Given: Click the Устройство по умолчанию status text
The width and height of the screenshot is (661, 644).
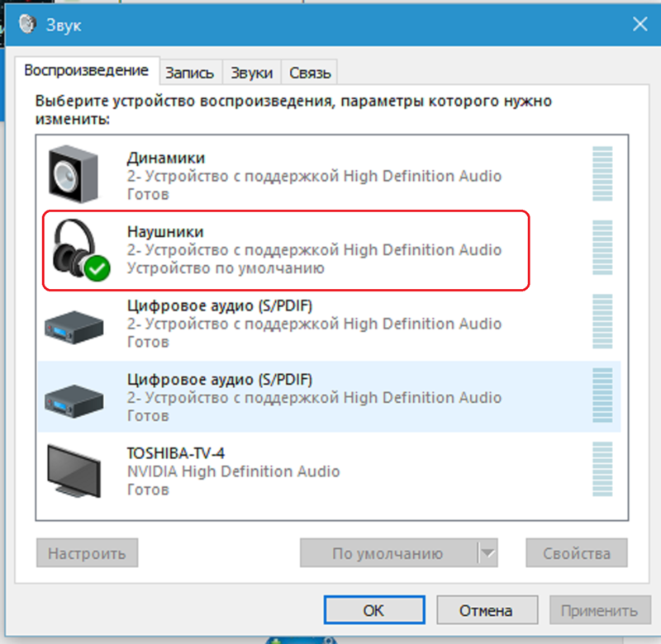Looking at the screenshot, I should [226, 268].
